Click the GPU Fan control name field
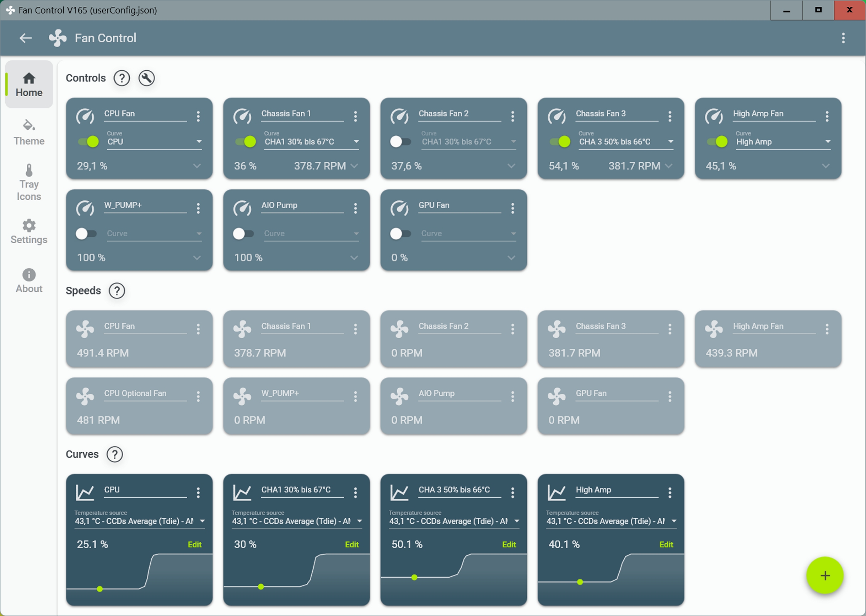Image resolution: width=866 pixels, height=616 pixels. tap(460, 206)
